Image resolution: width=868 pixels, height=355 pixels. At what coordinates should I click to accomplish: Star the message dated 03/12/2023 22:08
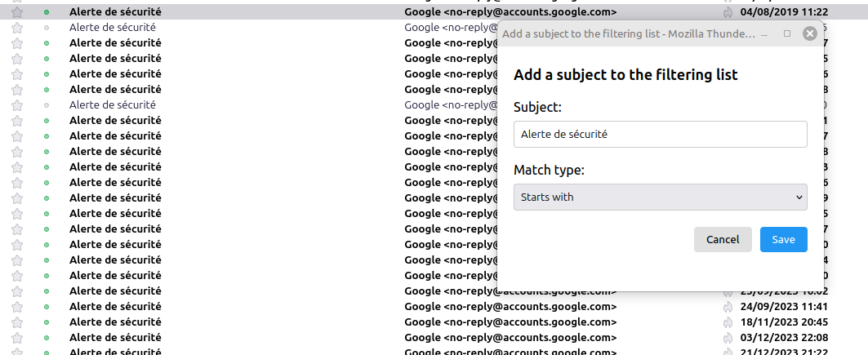click(17, 337)
